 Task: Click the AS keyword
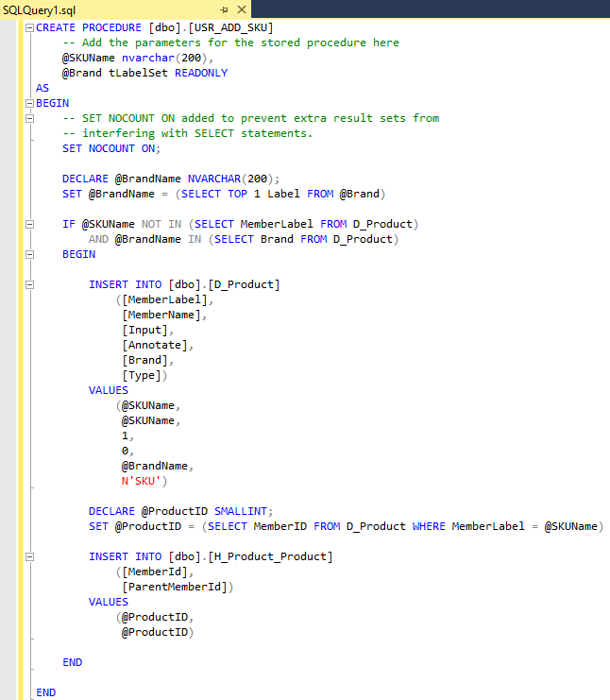42,88
